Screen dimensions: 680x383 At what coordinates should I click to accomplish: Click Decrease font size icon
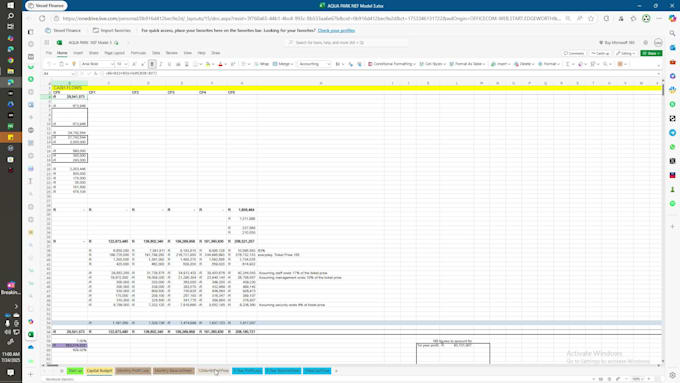tap(143, 64)
